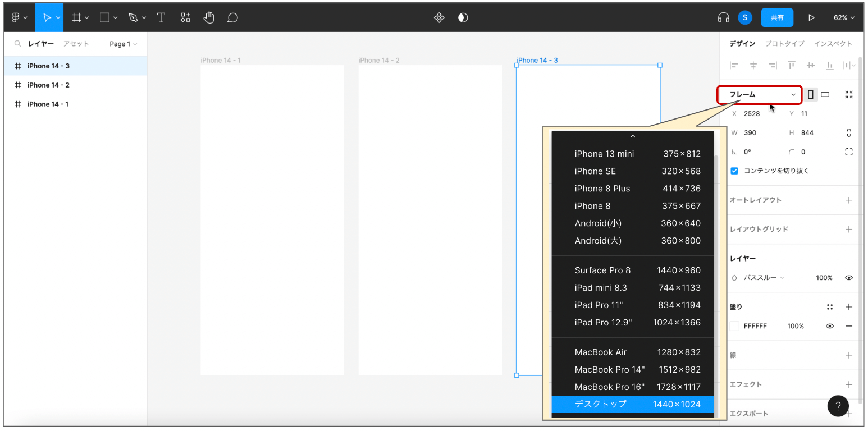Image resolution: width=868 pixels, height=431 pixels.
Task: Open the help question mark button
Action: (838, 406)
